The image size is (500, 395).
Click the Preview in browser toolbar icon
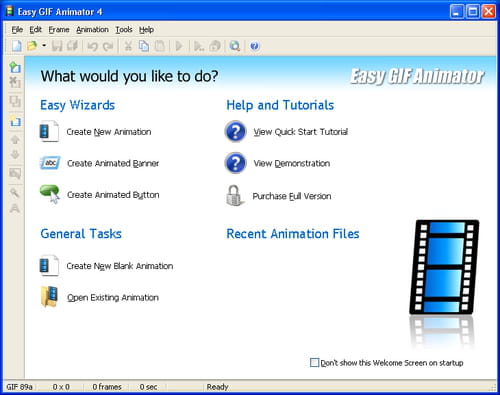coord(235,46)
